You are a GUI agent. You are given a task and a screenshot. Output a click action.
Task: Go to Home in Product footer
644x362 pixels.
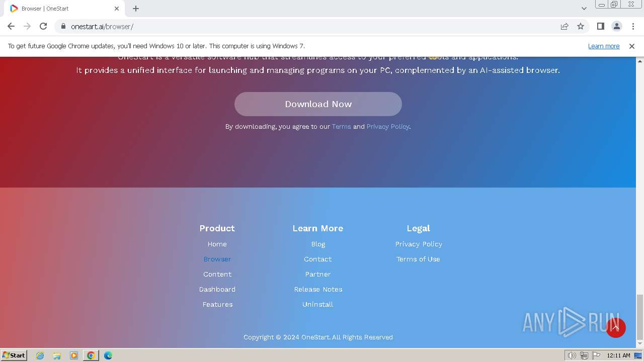tap(217, 244)
